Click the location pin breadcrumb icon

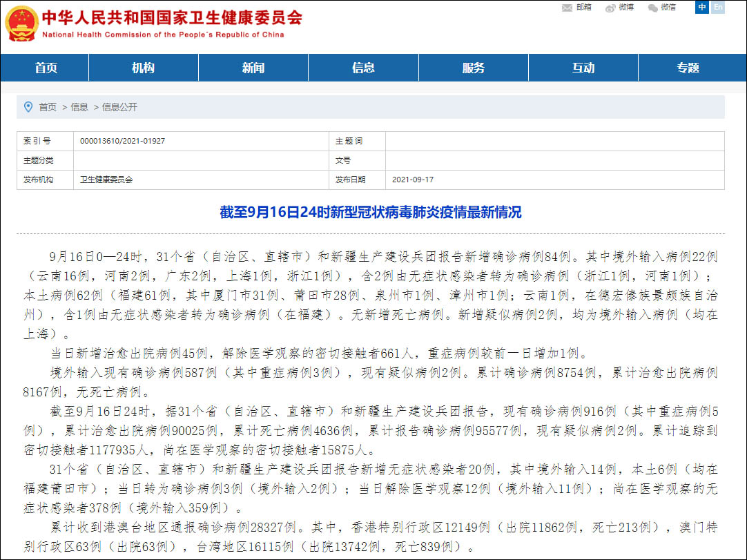tap(28, 107)
